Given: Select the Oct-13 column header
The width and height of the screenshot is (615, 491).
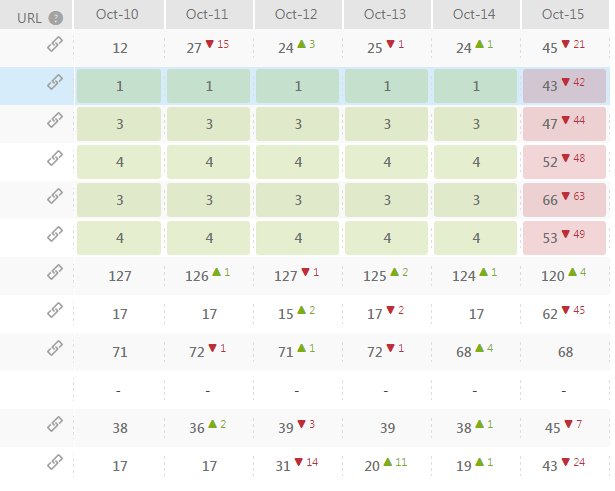Looking at the screenshot, I should (x=385, y=15).
